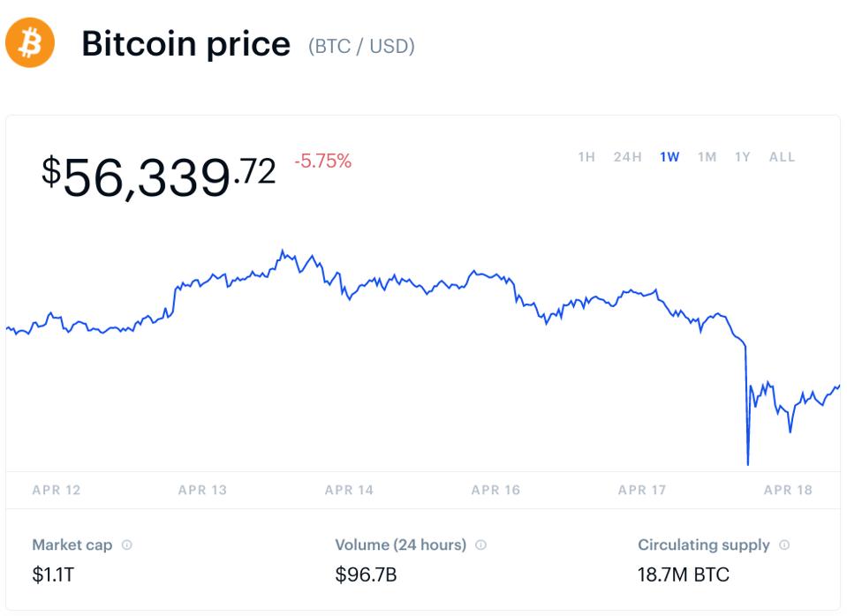Select the APR 14 date axis label
Screen dimensions: 847x616
tap(349, 490)
